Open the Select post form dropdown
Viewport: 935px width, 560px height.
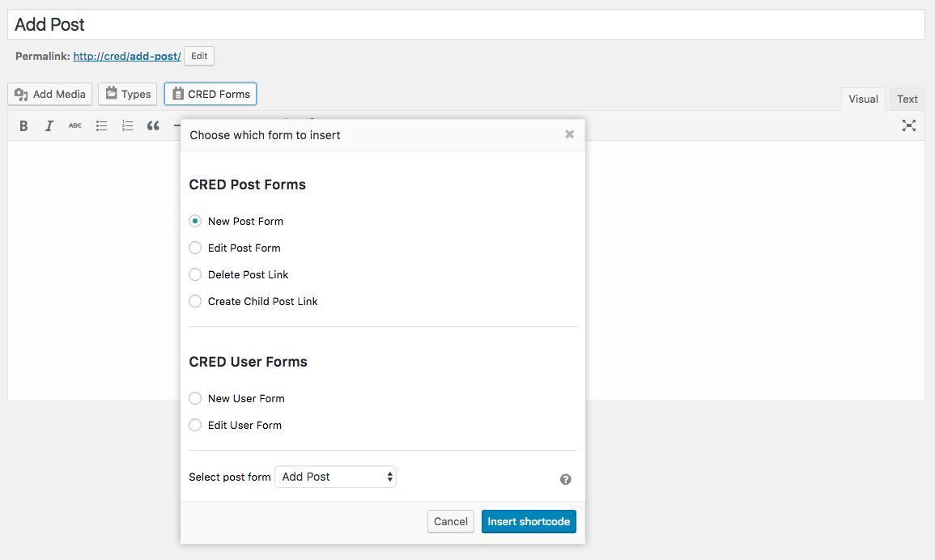336,477
